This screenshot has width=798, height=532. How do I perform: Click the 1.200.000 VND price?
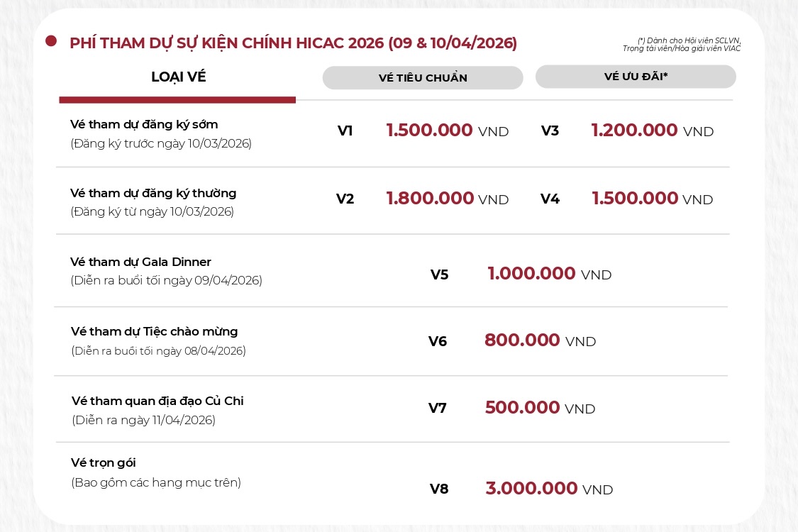[x=652, y=131]
